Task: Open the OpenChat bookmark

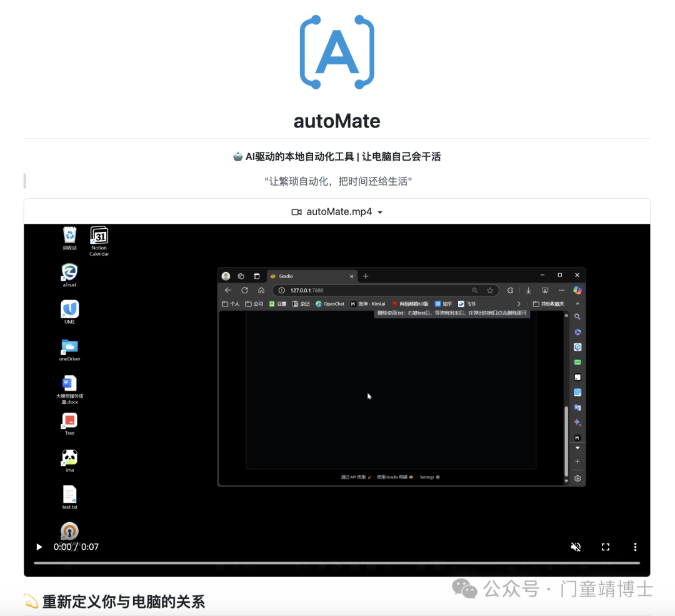Action: click(x=330, y=304)
